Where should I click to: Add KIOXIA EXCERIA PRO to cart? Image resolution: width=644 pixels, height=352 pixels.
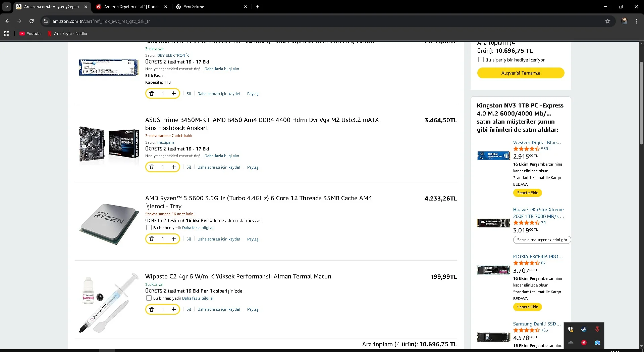[528, 307]
